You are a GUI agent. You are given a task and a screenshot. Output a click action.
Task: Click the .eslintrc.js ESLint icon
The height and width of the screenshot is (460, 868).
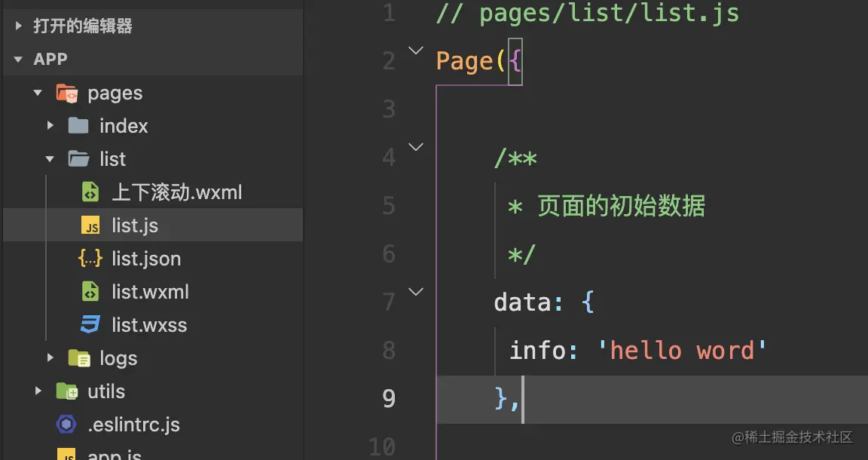tap(66, 425)
